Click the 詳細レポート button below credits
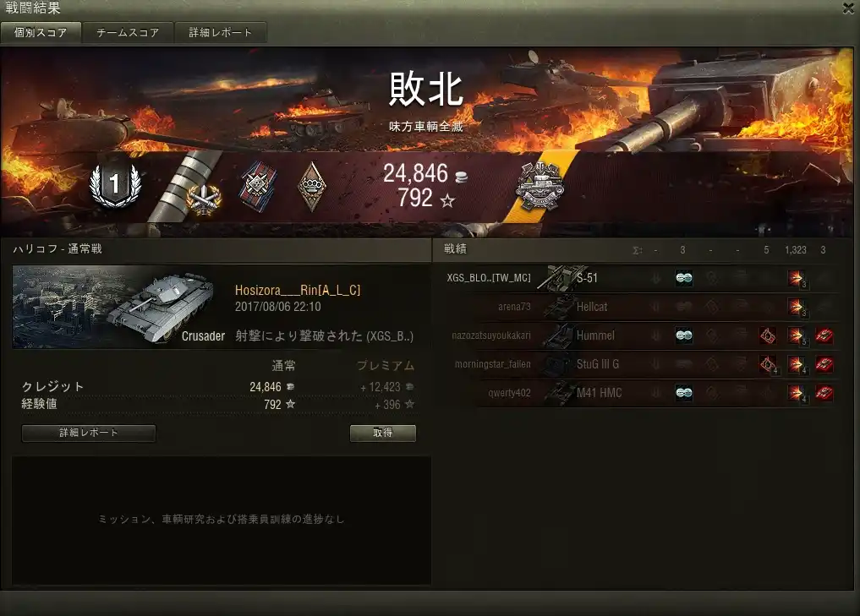This screenshot has width=860, height=616. [88, 433]
